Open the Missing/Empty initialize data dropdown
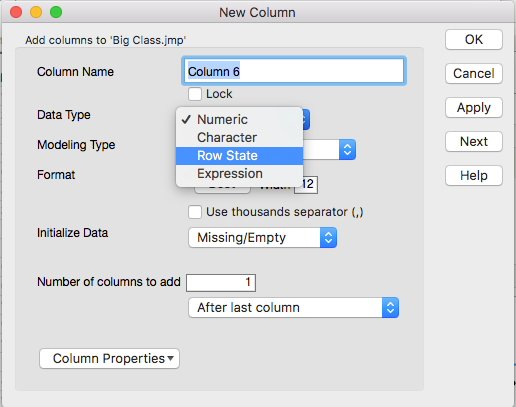Viewport: 516px width, 407px height. [262, 238]
